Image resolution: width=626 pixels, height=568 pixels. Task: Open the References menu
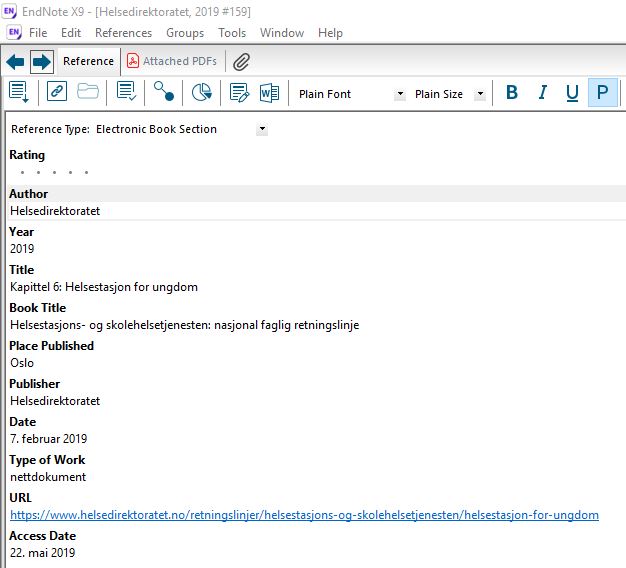coord(123,33)
